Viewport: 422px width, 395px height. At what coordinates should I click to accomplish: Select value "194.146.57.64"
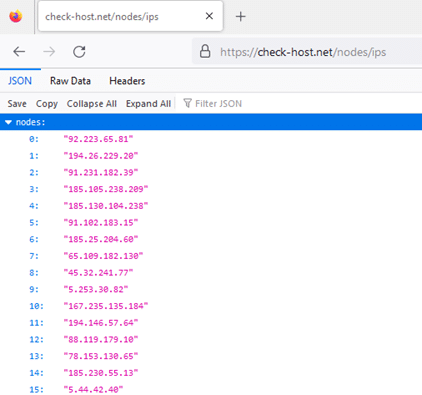click(x=101, y=322)
